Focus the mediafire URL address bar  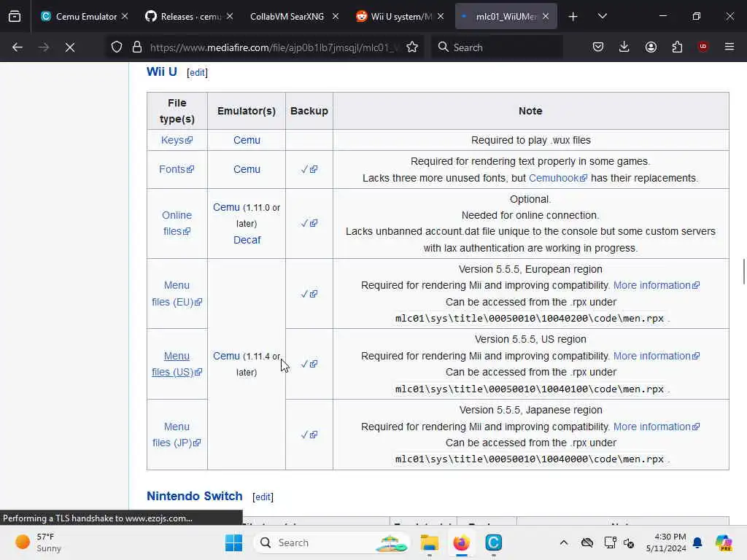273,47
